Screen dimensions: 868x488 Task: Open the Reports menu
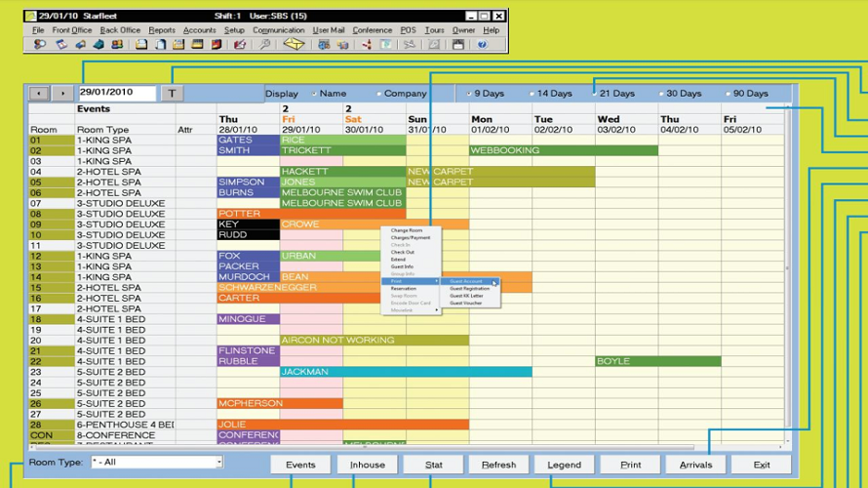click(162, 30)
